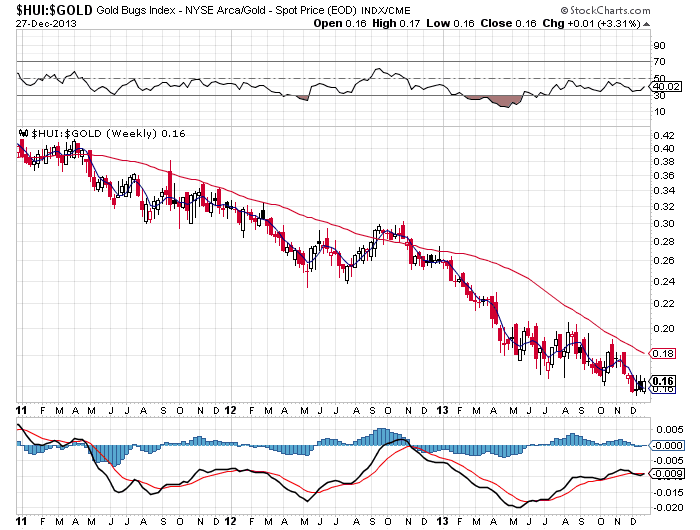This screenshot has width=700, height=530.
Task: Click the Close 0.16 value in the header
Action: (508, 23)
